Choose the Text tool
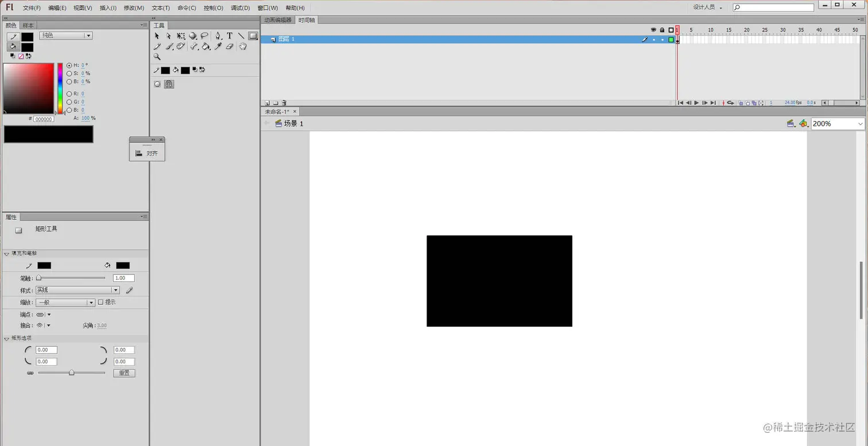Image resolution: width=868 pixels, height=446 pixels. tap(230, 36)
